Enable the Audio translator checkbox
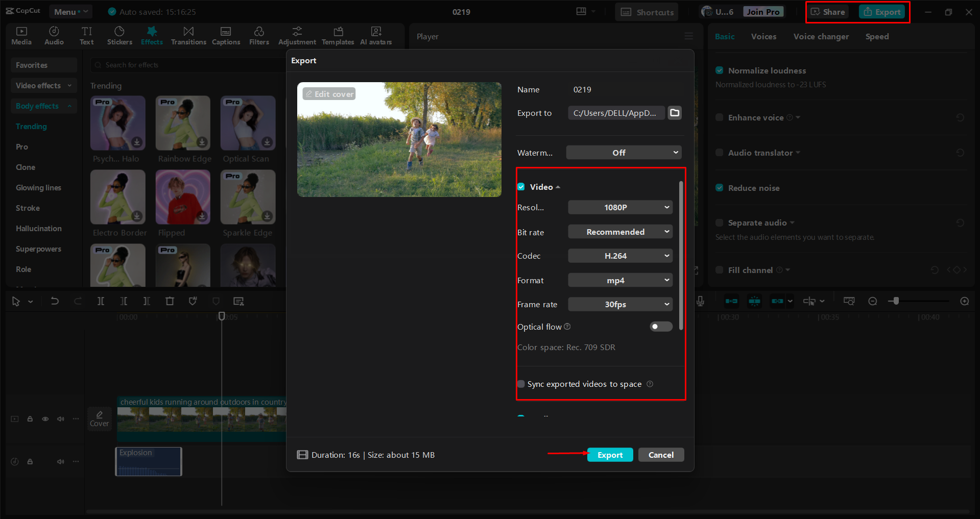The image size is (980, 519). [x=719, y=153]
